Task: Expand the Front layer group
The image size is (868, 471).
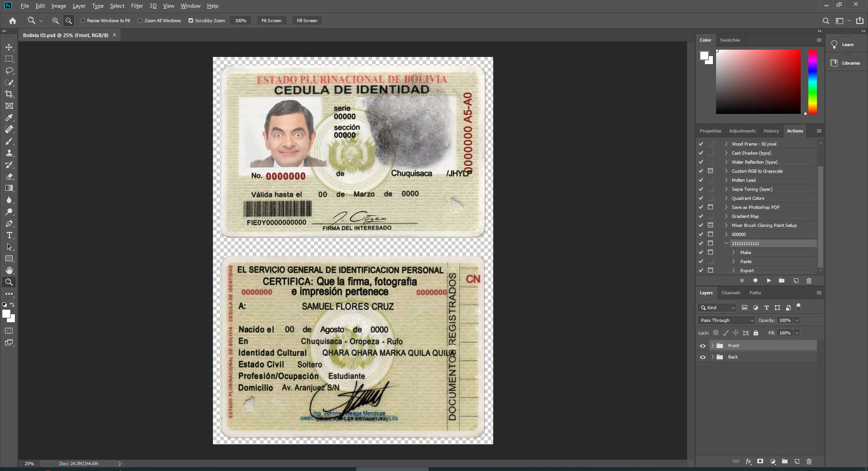Action: tap(712, 346)
